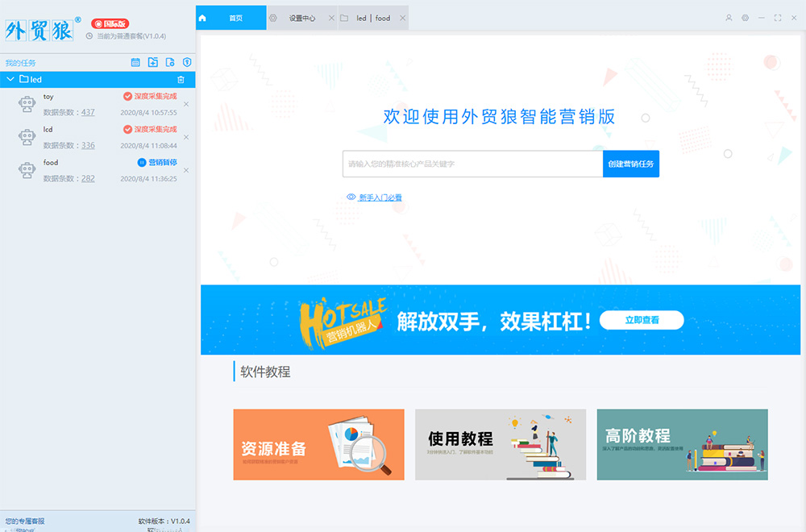
Task: Click the eye icon beside 新手入门必看
Action: [x=351, y=197]
